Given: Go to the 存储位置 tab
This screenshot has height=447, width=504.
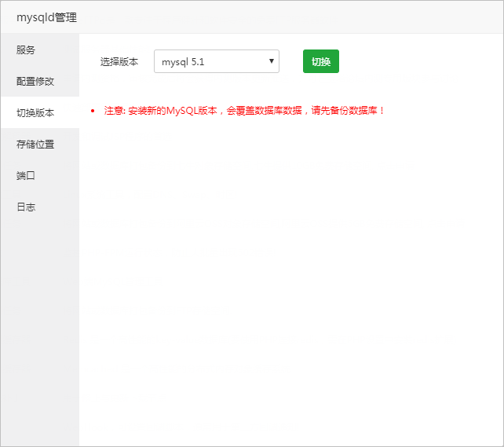Looking at the screenshot, I should point(35,145).
